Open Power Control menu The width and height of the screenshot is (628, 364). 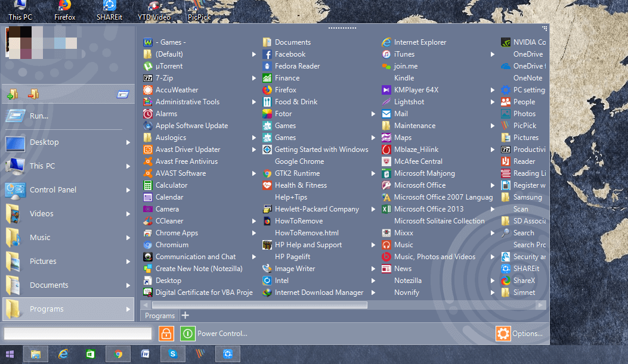pos(222,334)
